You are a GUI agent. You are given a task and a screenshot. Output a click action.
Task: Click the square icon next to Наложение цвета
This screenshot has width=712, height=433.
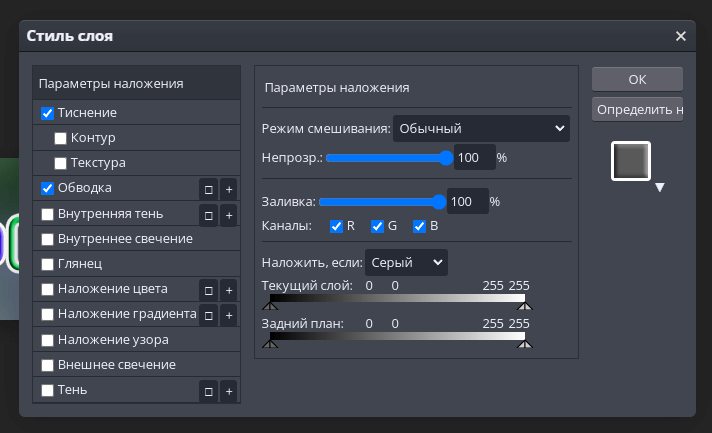click(x=208, y=290)
